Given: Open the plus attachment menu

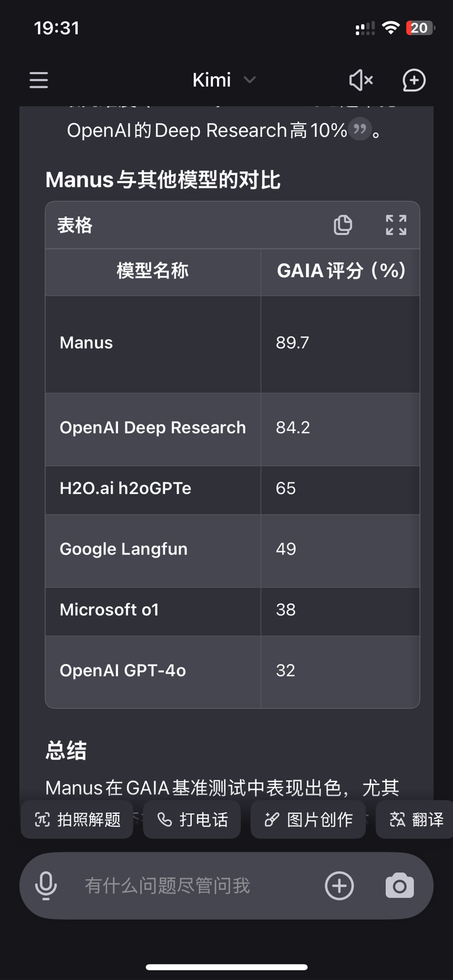Looking at the screenshot, I should 340,886.
